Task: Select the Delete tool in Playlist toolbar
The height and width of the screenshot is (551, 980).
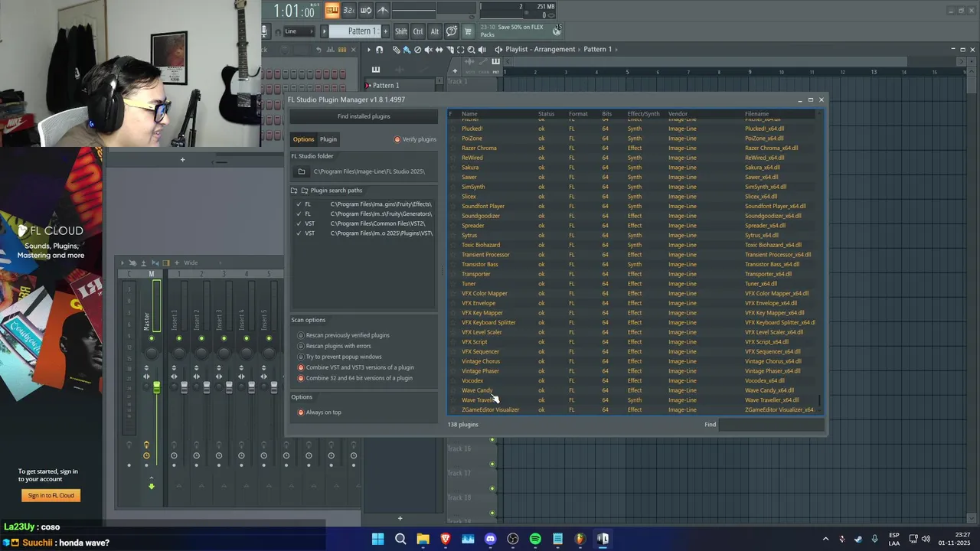Action: pos(417,50)
